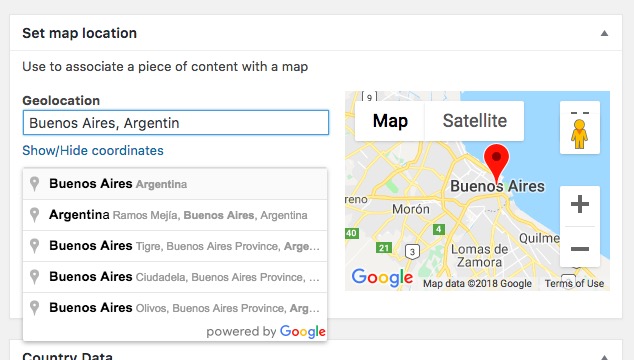Switch to Satellite map view
634x360 pixels.
pos(474,121)
